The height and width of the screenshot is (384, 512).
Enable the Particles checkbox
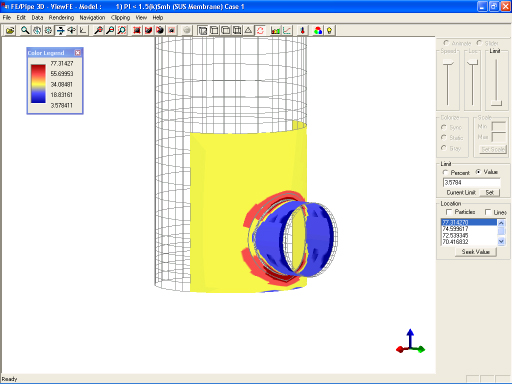coord(449,212)
